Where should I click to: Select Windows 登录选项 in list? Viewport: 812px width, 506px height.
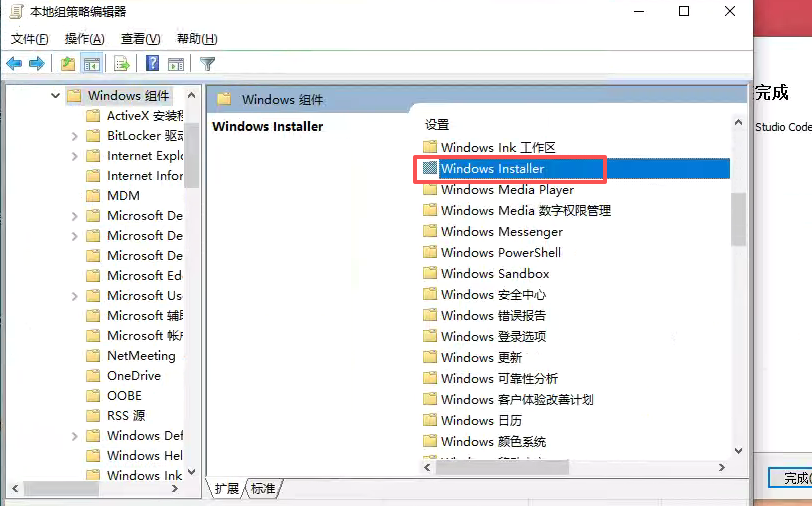pyautogui.click(x=494, y=337)
